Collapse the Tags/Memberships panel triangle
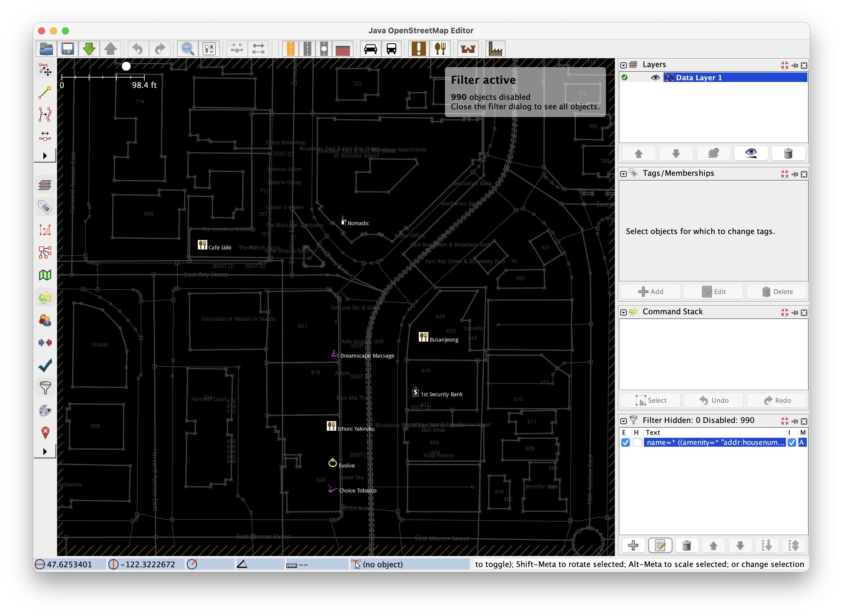Screen dimensions: 843x616 pos(623,174)
